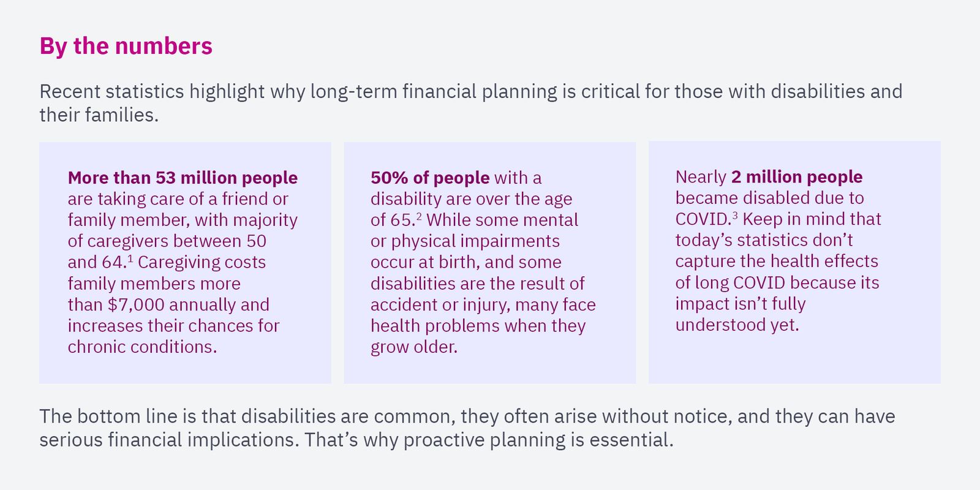980x490 pixels.
Task: Open footnote 3 after "COVID."
Action: coord(735,215)
